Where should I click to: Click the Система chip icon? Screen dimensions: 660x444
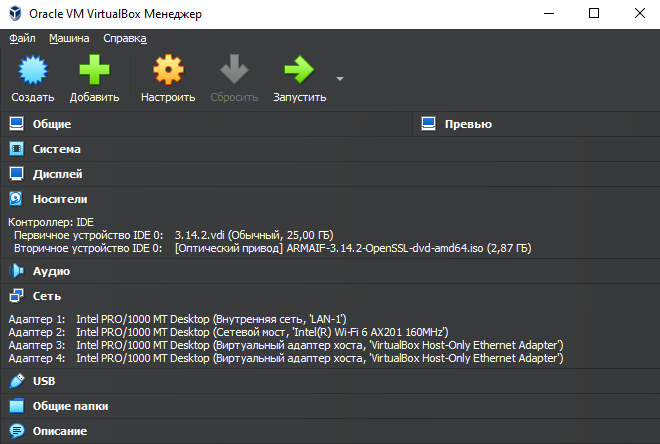point(16,149)
